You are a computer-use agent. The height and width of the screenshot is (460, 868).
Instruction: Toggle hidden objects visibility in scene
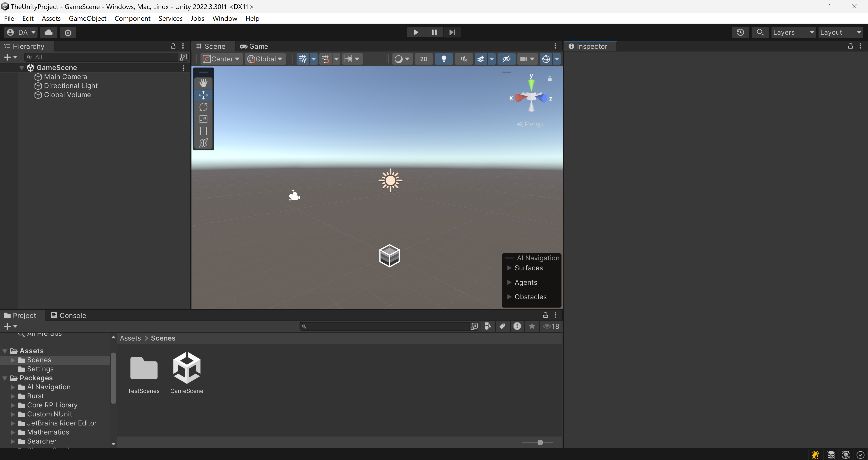(506, 59)
